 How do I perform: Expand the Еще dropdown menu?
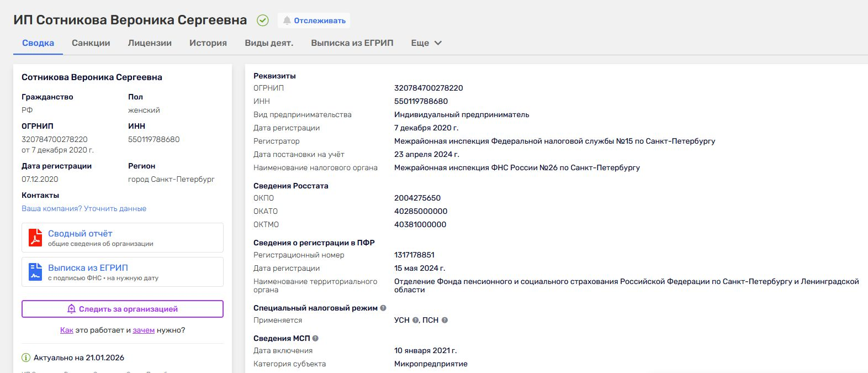(x=426, y=43)
